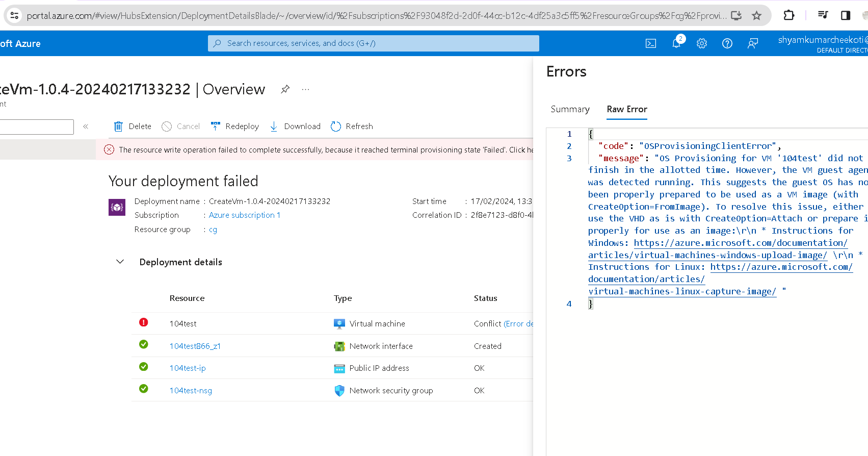Viewport: 868px width, 456px height.
Task: Click the red error status icon for 104test
Action: pyautogui.click(x=144, y=322)
